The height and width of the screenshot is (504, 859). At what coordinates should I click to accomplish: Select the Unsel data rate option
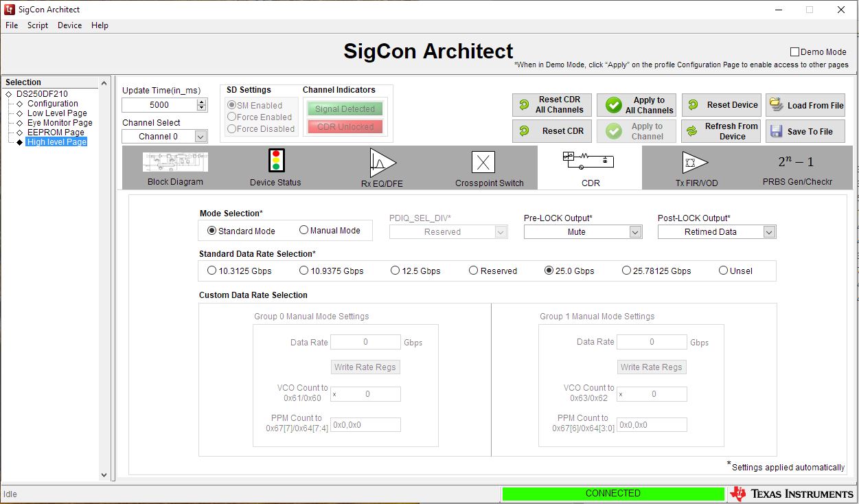tap(723, 271)
